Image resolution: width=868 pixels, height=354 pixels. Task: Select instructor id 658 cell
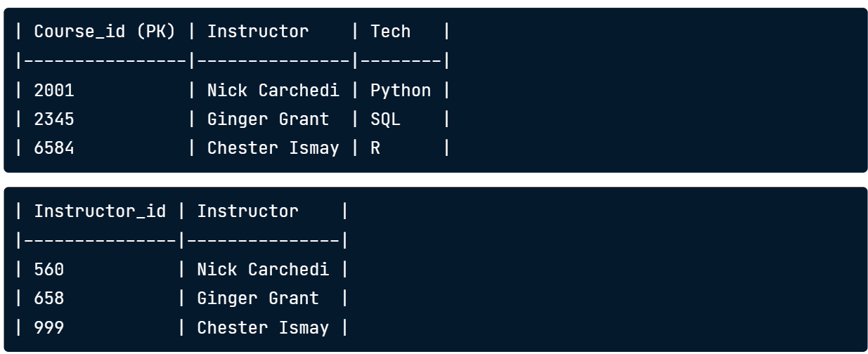pos(49,299)
